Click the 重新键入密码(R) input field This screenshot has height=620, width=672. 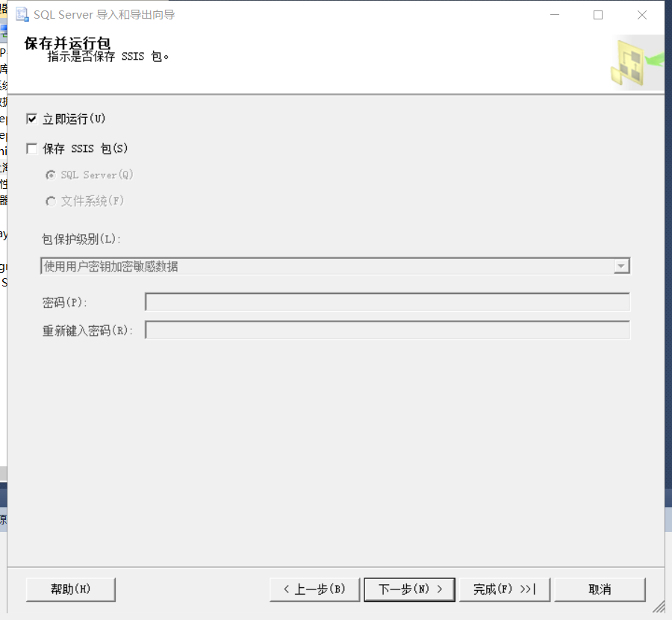click(x=388, y=330)
